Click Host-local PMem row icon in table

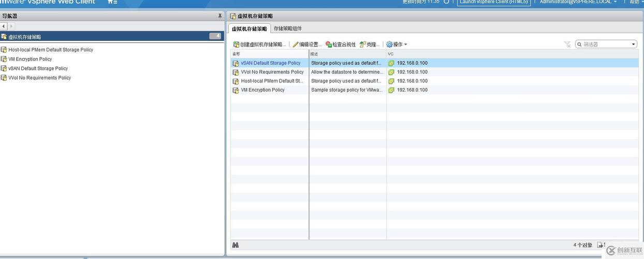[x=236, y=81]
